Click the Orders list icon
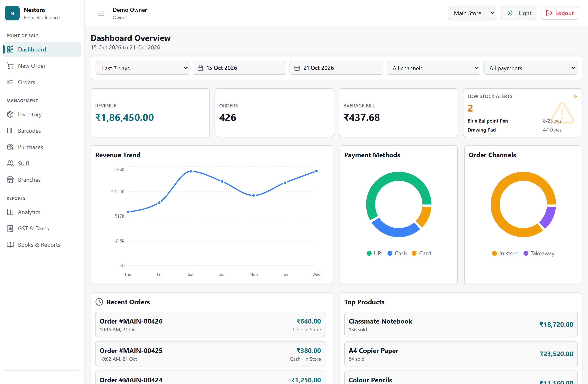The image size is (588, 384). click(x=10, y=82)
